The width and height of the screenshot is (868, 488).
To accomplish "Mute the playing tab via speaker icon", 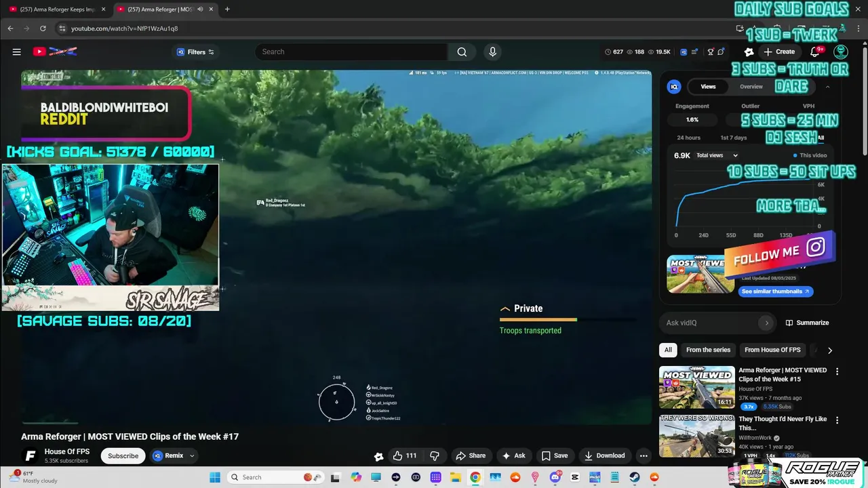I will [x=200, y=9].
